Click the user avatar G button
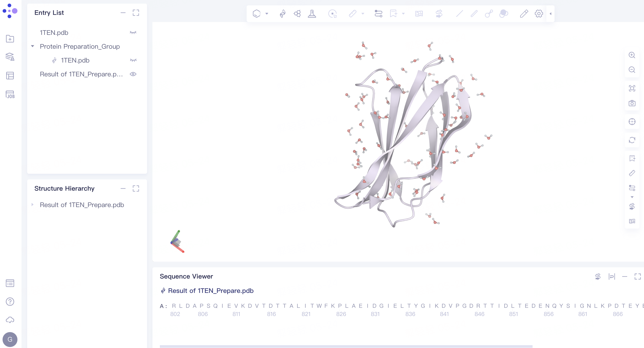Image resolution: width=644 pixels, height=348 pixels. tap(10, 339)
